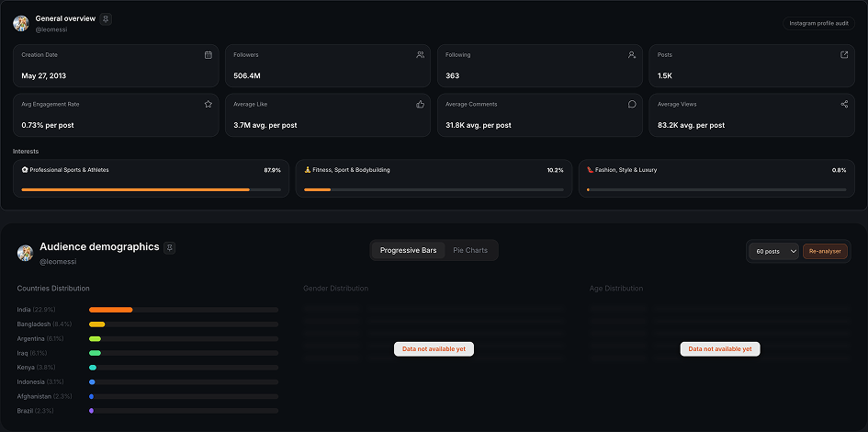Click the soccer ball icon for Professional Sports

tap(25, 170)
